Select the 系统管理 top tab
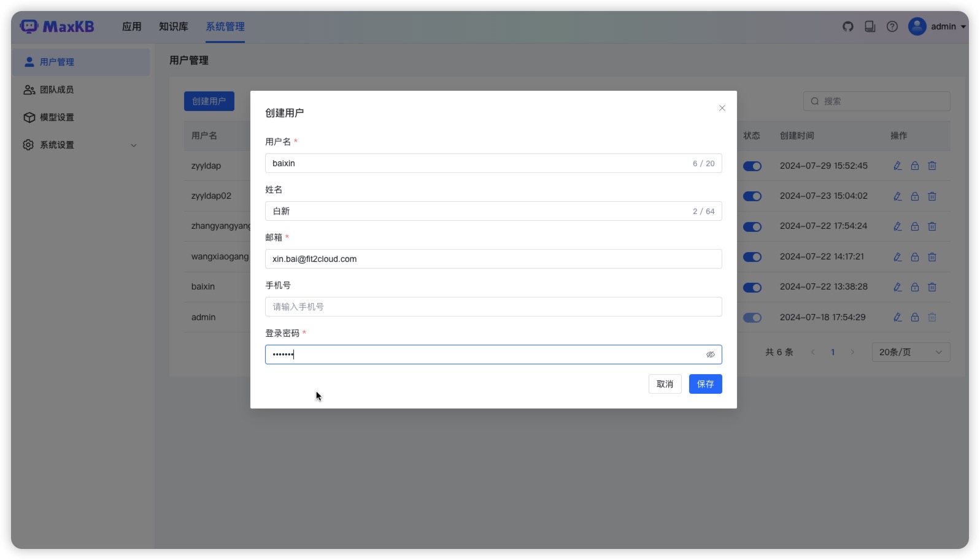 click(x=225, y=26)
